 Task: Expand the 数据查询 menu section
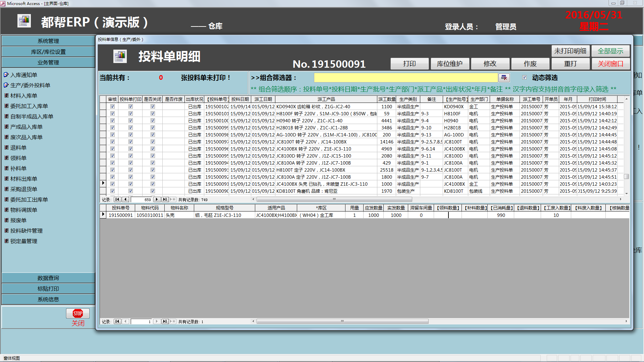click(x=48, y=278)
